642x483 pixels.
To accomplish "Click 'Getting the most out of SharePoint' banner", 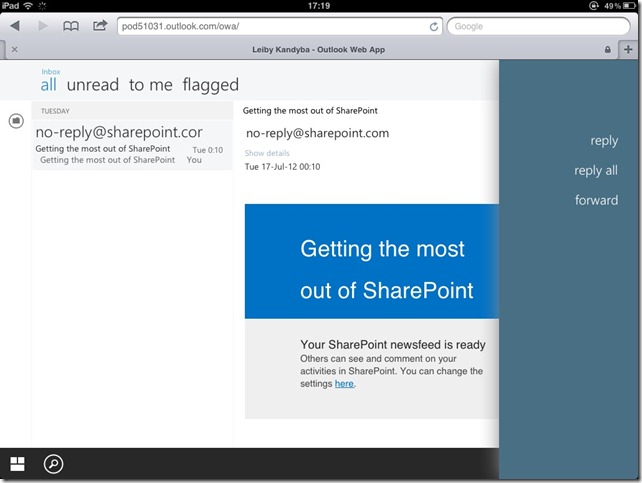I will click(372, 261).
